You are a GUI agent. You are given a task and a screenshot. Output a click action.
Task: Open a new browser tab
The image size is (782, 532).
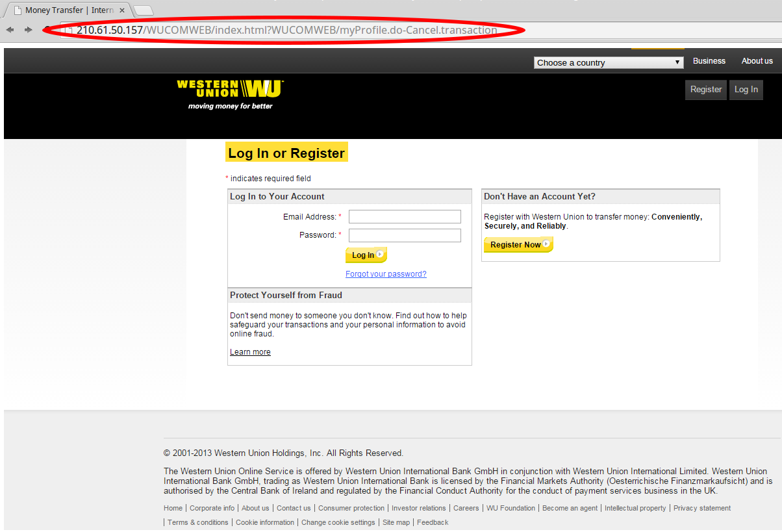[x=143, y=10]
